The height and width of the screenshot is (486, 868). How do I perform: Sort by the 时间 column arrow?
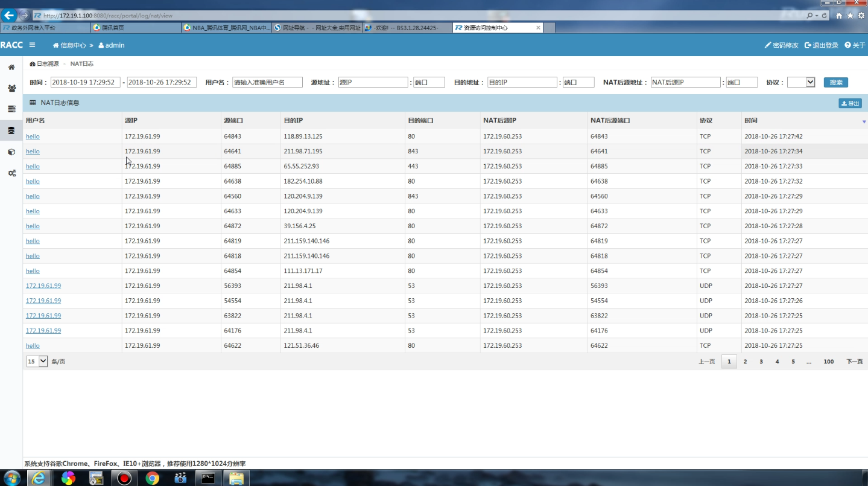click(x=863, y=121)
